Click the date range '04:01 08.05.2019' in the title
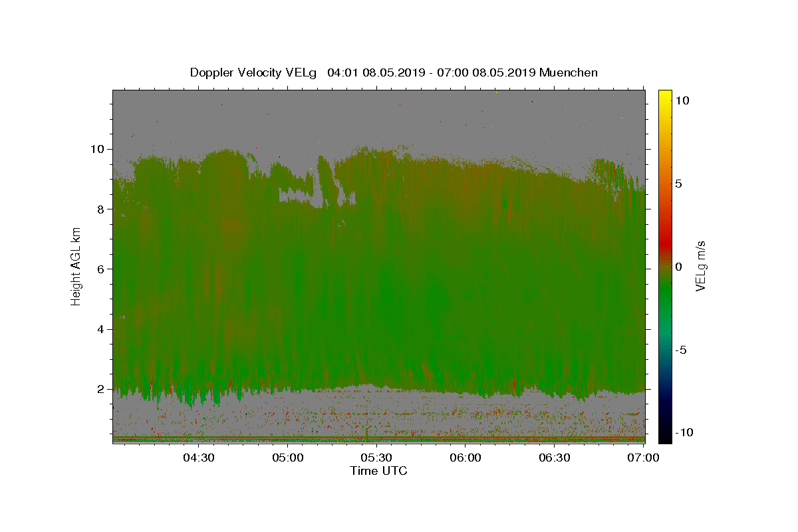 pos(376,72)
